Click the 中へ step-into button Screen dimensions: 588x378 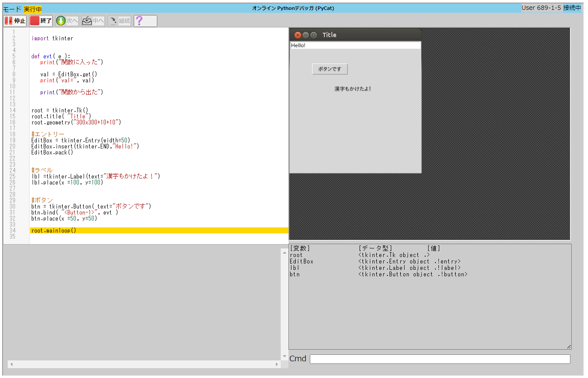coord(93,21)
